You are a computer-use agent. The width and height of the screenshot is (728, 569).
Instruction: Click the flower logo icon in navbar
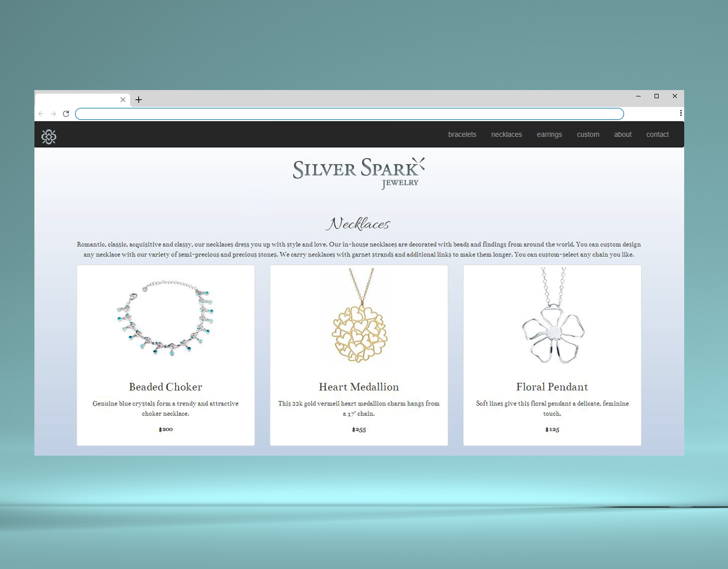pyautogui.click(x=49, y=137)
